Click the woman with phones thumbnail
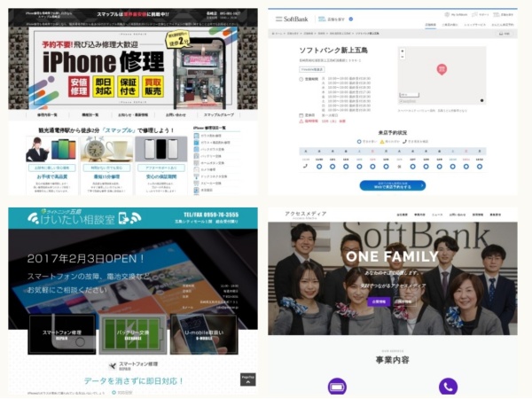532x399 pixels. [52, 149]
